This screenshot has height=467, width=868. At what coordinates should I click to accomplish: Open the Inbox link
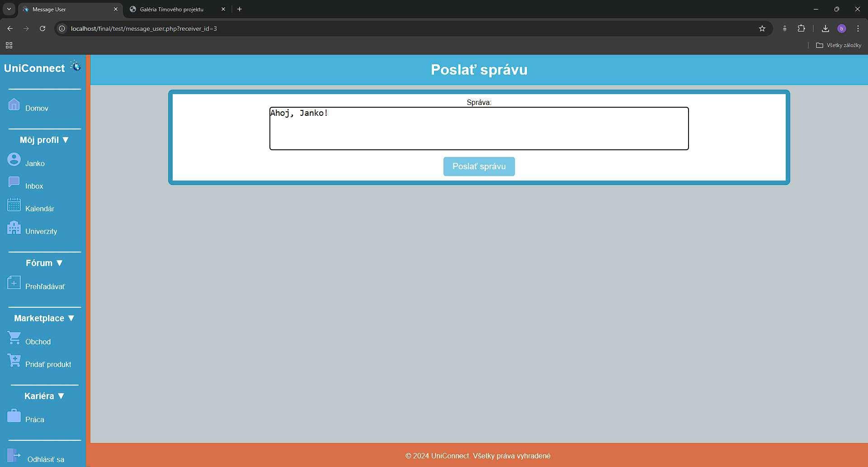tap(34, 186)
